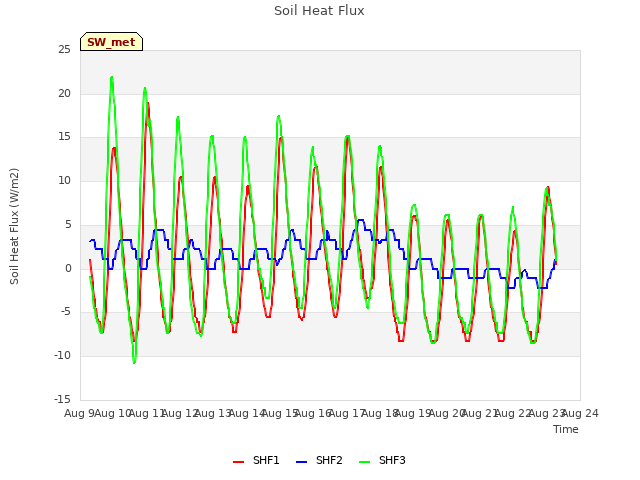Click the lowest green SHF3 trough near -11

[x=134, y=362]
